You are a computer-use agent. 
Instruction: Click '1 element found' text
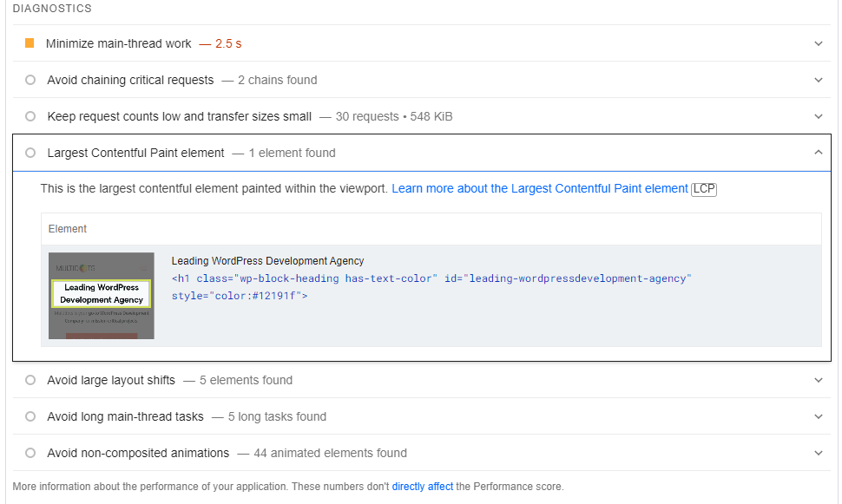point(293,153)
